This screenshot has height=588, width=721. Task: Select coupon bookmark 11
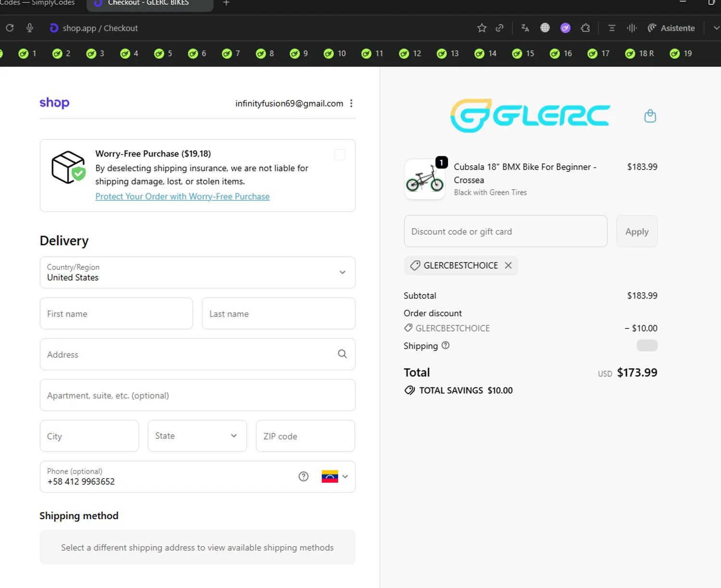(373, 53)
